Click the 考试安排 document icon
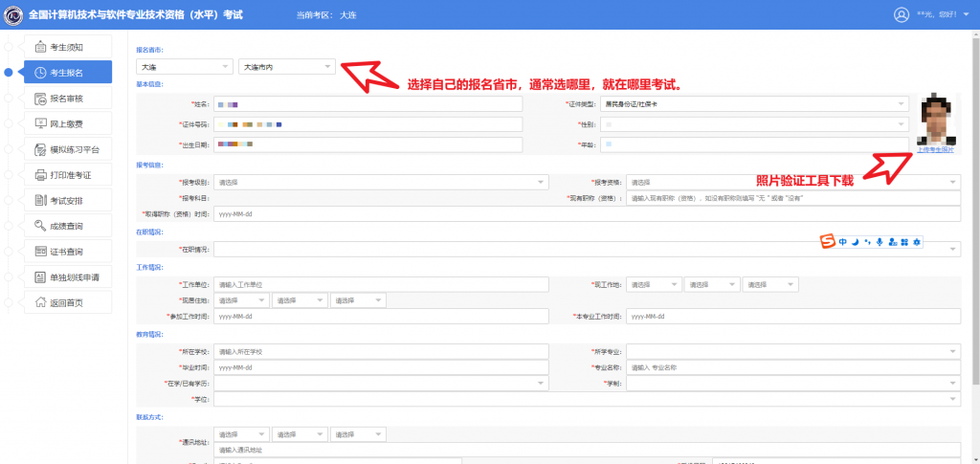Screen dimensions: 980x464 click(x=40, y=201)
